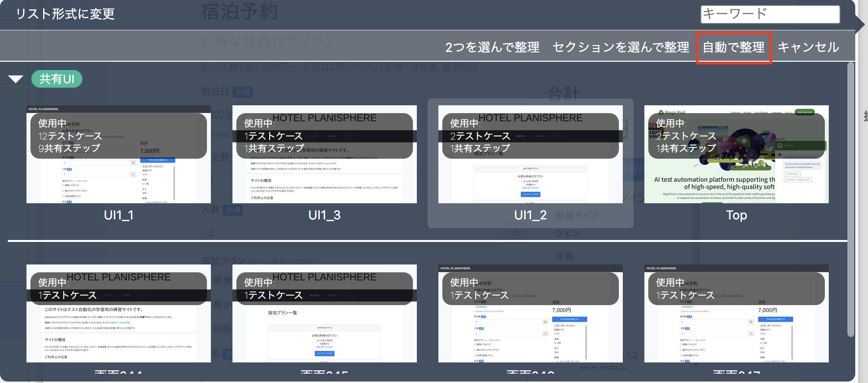This screenshot has height=383, width=868.
Task: Select the UI1_1 name label
Action: point(119,215)
